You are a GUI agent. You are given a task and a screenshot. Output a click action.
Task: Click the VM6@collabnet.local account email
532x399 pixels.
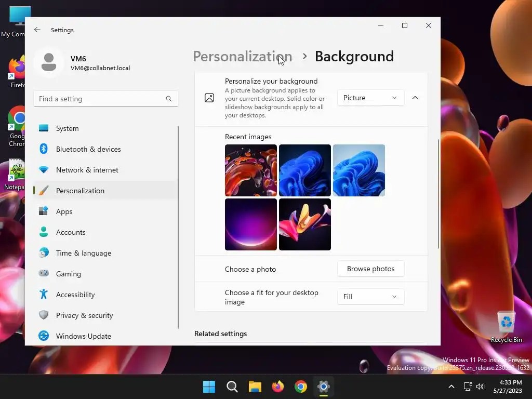click(100, 68)
